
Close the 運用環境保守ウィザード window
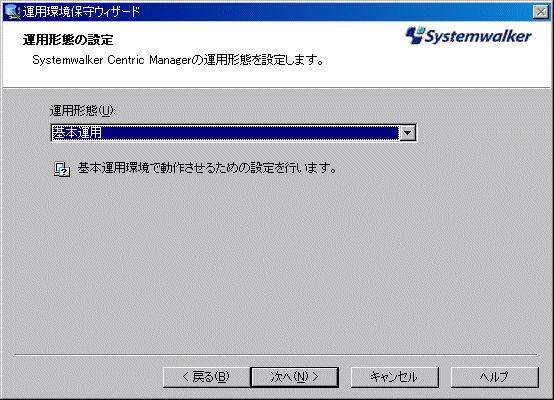pos(541,12)
